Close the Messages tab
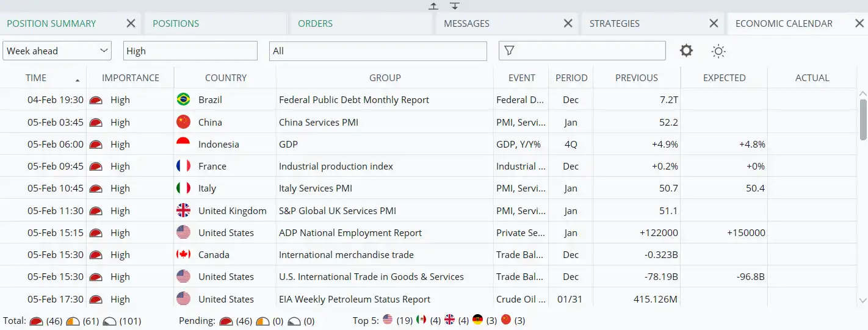The height and width of the screenshot is (330, 868). tap(568, 23)
